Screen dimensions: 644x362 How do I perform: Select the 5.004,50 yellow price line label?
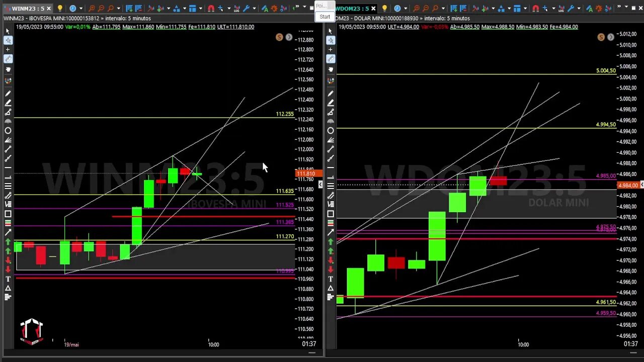tap(606, 70)
